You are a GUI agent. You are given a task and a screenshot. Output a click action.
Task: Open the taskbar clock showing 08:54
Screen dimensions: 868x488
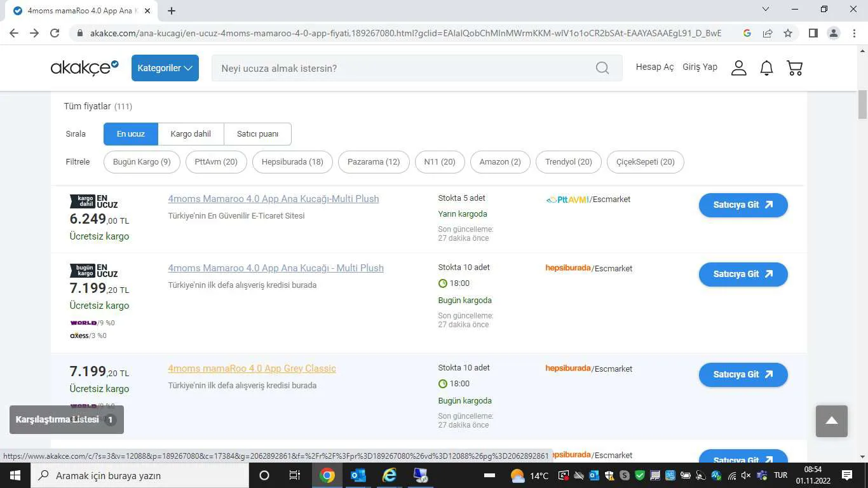tap(813, 475)
